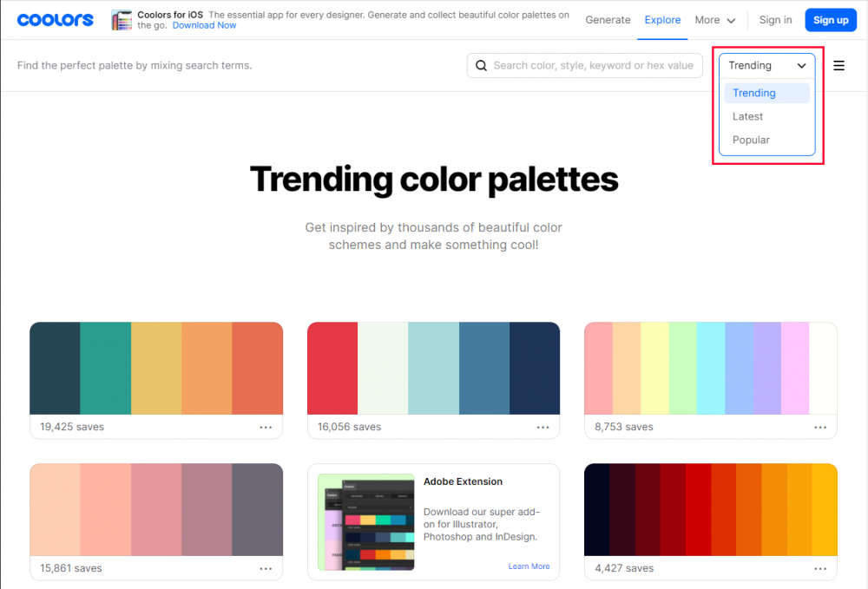Image resolution: width=868 pixels, height=589 pixels.
Task: Open the Adobe Extension Learn More link
Action: pyautogui.click(x=529, y=566)
